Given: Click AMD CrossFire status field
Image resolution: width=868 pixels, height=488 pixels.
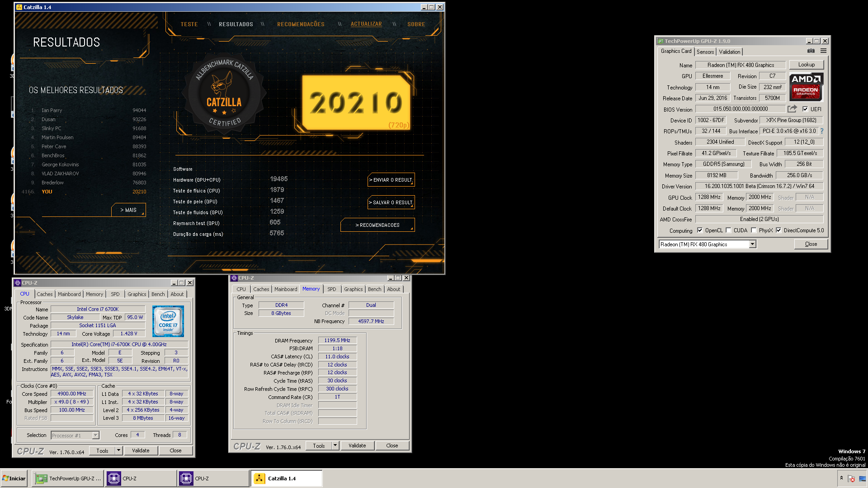Looking at the screenshot, I should pos(759,219).
